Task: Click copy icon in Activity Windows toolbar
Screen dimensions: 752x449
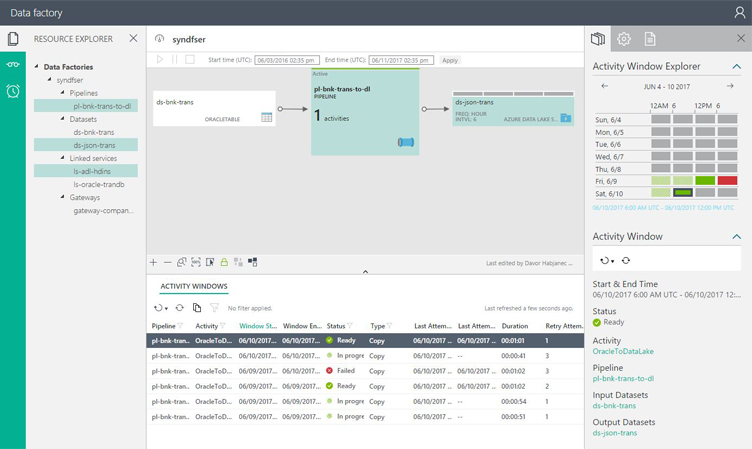Action: [x=197, y=308]
